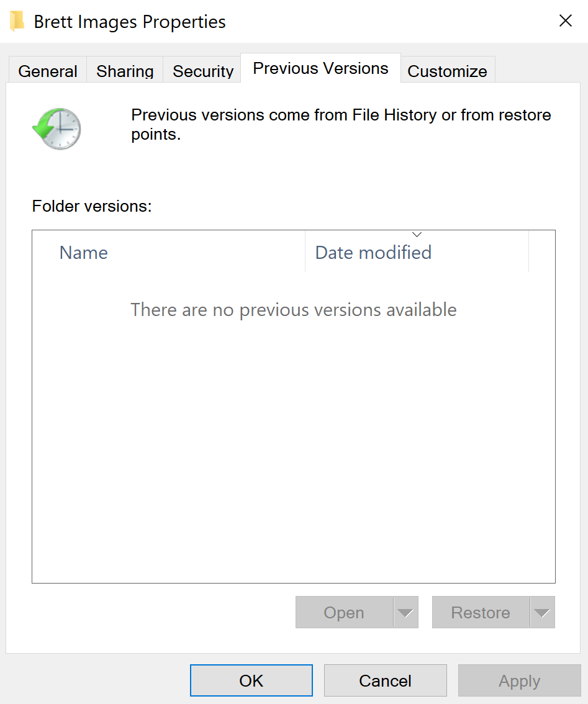
Task: Sort the list by the Name column
Action: point(83,252)
